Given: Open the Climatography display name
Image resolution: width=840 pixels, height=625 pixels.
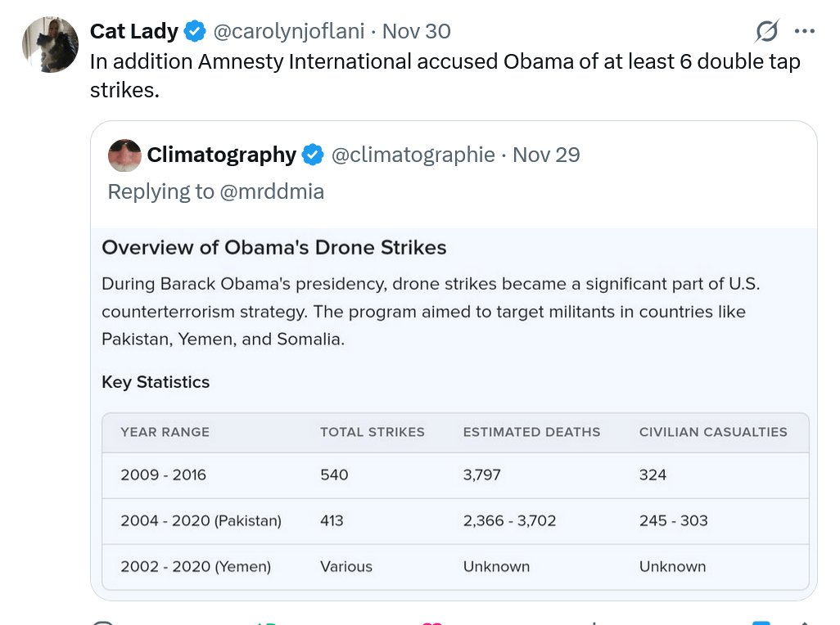Looking at the screenshot, I should [221, 155].
